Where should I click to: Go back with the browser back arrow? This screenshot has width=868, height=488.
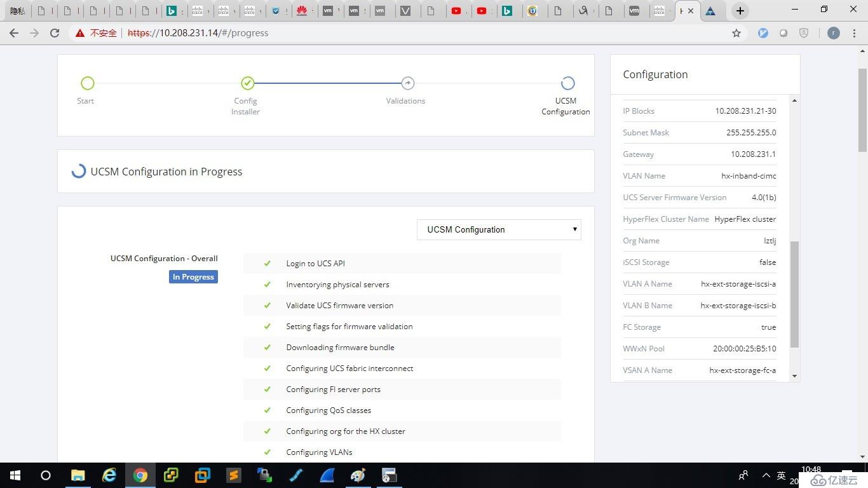point(14,33)
